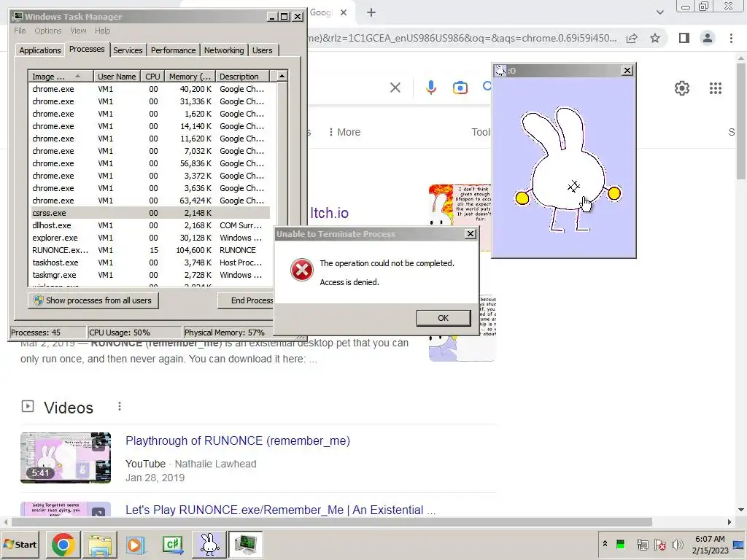Sort processes by Image Name column

tap(61, 76)
